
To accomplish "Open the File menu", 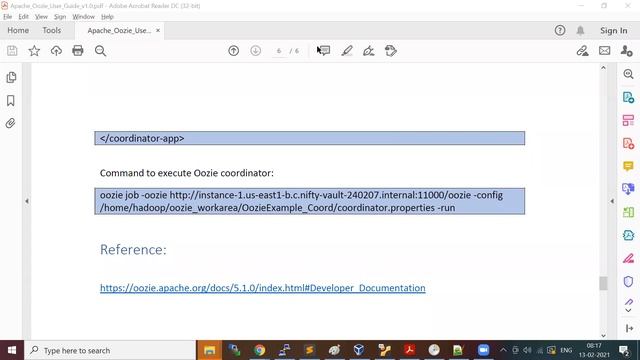I will (x=7, y=17).
